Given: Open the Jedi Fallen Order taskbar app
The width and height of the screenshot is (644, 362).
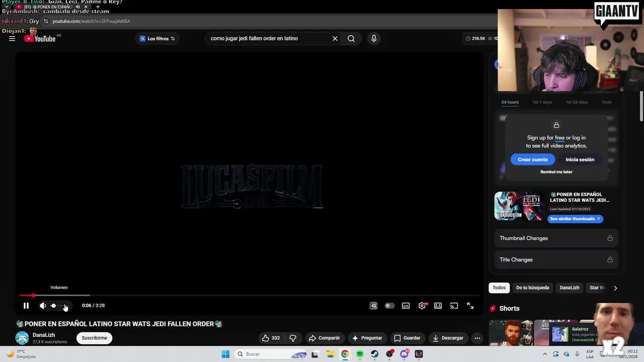Looking at the screenshot, I should pos(419,354).
